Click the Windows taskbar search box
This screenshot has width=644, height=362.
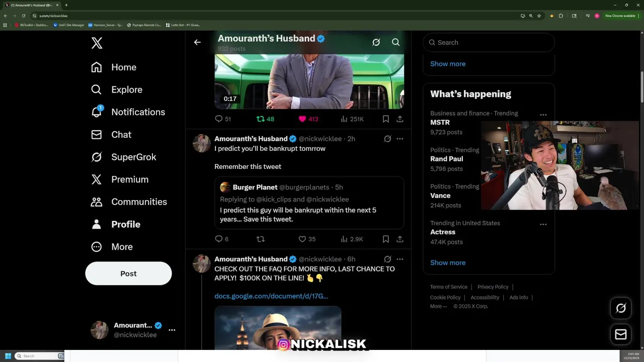pos(39,356)
